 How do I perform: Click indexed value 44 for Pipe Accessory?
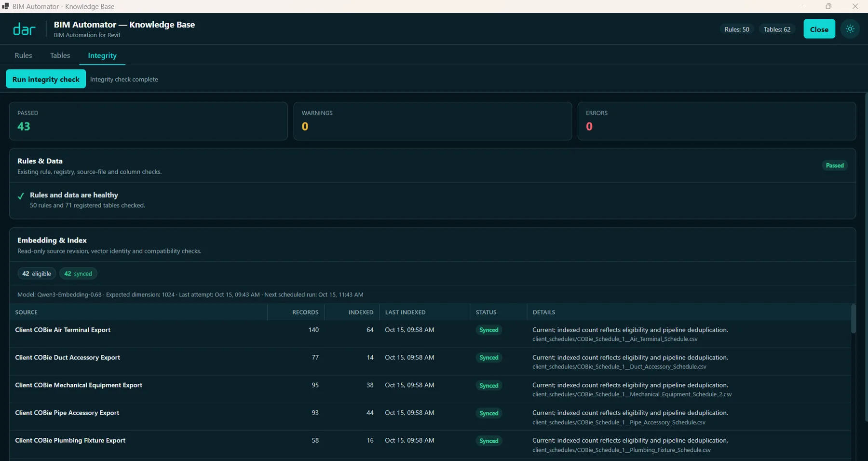point(370,413)
